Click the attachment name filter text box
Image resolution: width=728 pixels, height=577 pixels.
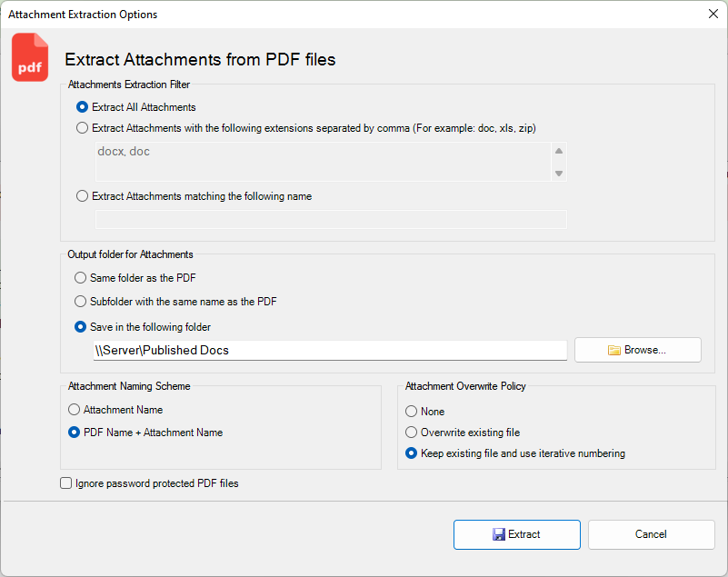pyautogui.click(x=331, y=219)
